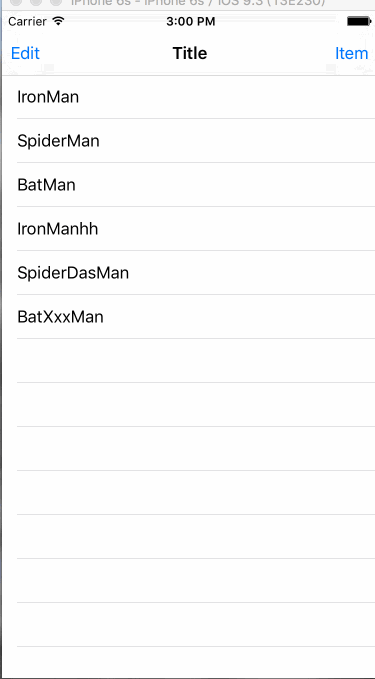Tap the Item bar button
The width and height of the screenshot is (375, 679).
click(x=351, y=53)
